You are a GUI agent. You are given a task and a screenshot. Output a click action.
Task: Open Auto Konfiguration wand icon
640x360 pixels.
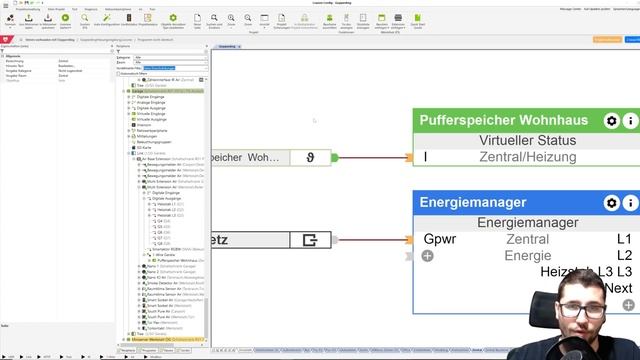click(x=107, y=18)
